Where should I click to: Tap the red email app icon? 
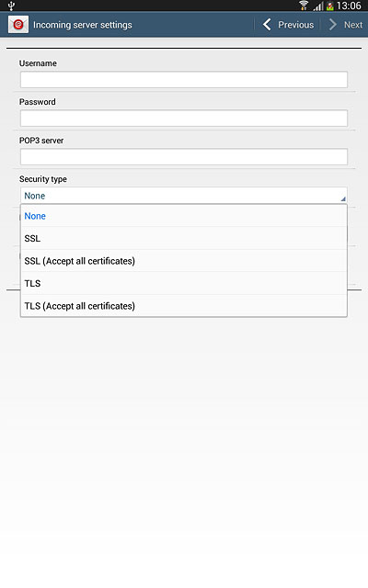point(18,25)
